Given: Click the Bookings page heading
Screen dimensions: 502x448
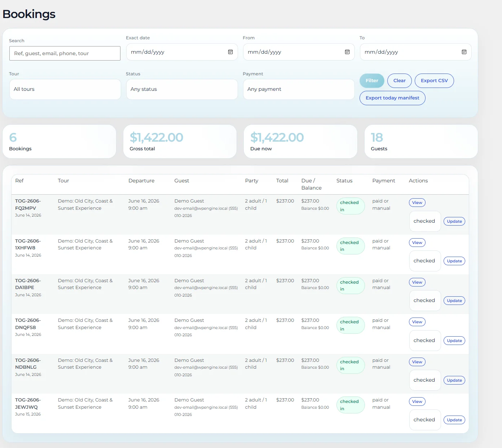Looking at the screenshot, I should (x=29, y=14).
